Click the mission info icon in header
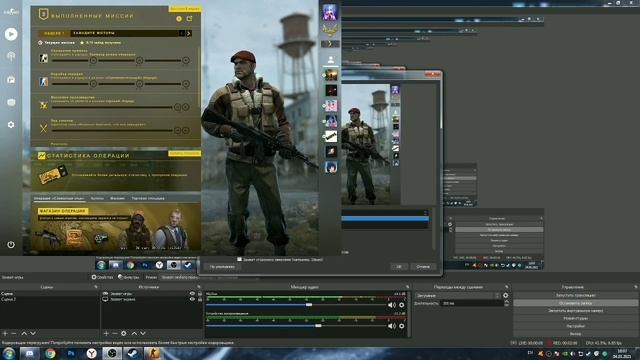This screenshot has height=360, width=640. (179, 19)
